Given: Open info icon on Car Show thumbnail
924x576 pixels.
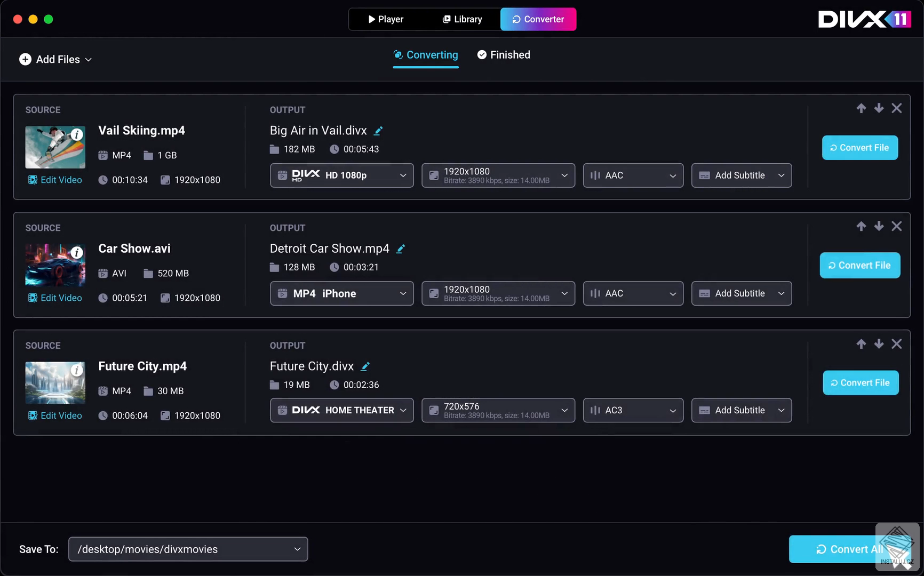Looking at the screenshot, I should point(77,252).
